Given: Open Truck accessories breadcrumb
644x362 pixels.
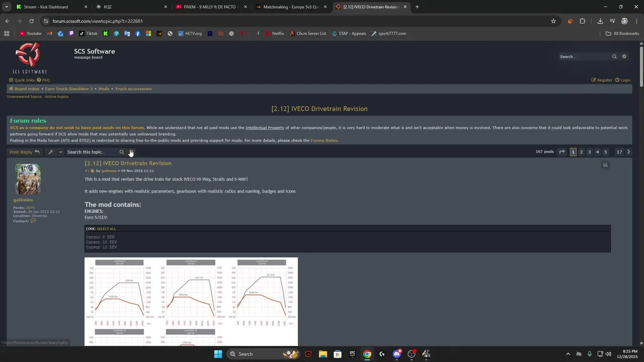Looking at the screenshot, I should tap(133, 89).
